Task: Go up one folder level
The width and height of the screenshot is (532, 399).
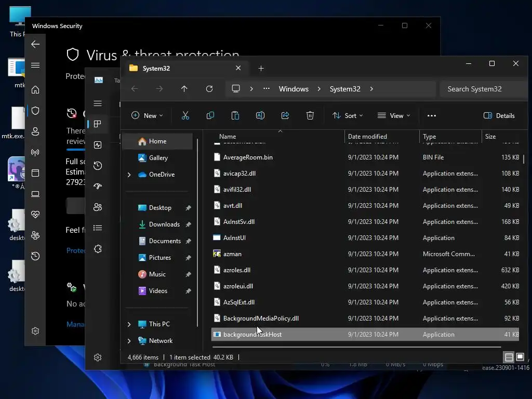Action: coord(184,89)
